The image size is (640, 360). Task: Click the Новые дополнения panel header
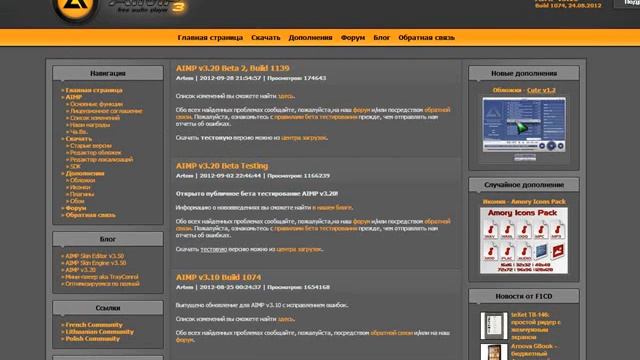pyautogui.click(x=524, y=73)
